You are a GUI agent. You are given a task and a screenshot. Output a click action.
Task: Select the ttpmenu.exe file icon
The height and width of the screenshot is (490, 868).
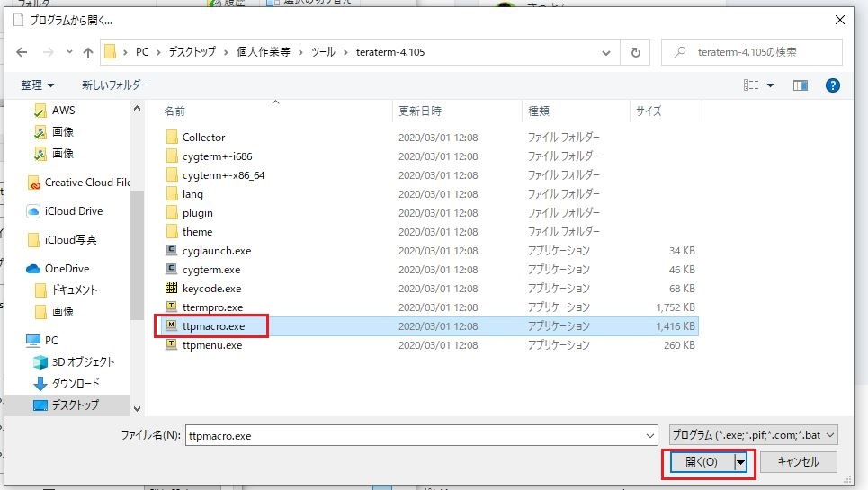tap(172, 344)
